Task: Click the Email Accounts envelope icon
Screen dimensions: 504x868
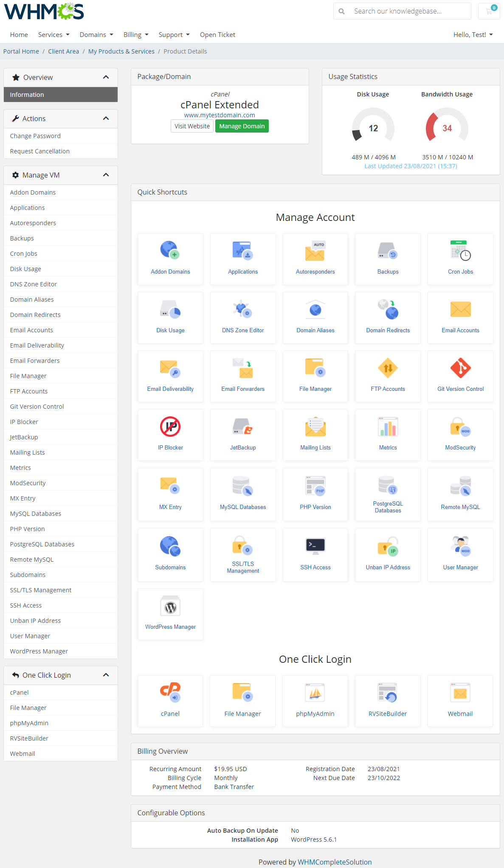Action: point(460,309)
